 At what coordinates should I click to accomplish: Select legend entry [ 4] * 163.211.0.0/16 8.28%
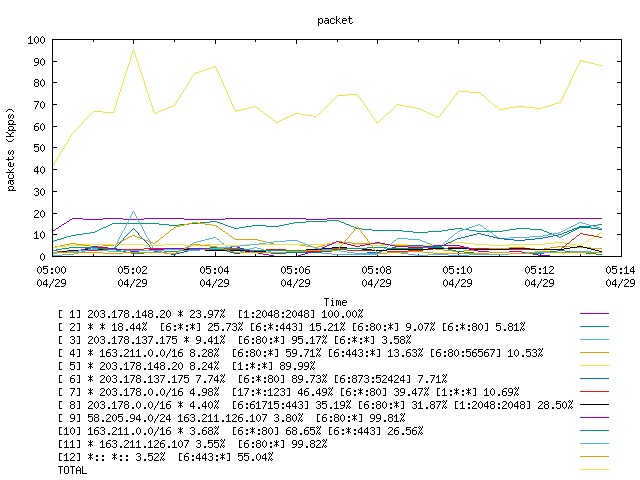click(300, 353)
